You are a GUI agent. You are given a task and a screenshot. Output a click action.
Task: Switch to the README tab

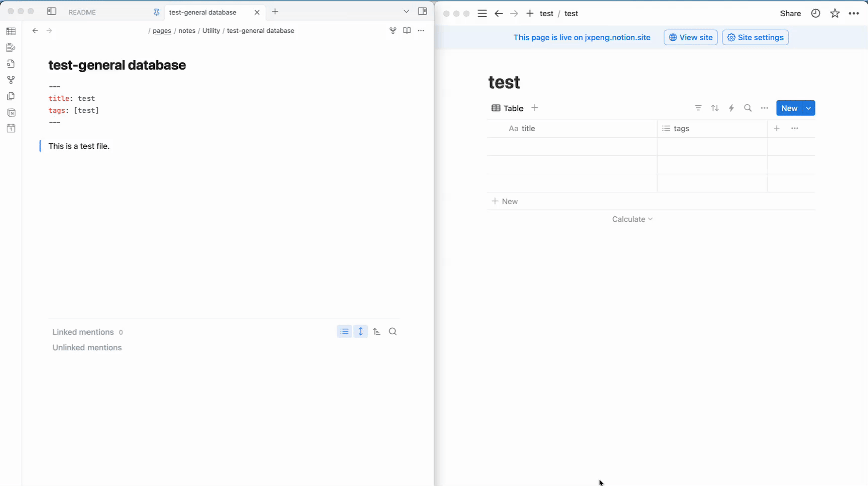[x=82, y=12]
